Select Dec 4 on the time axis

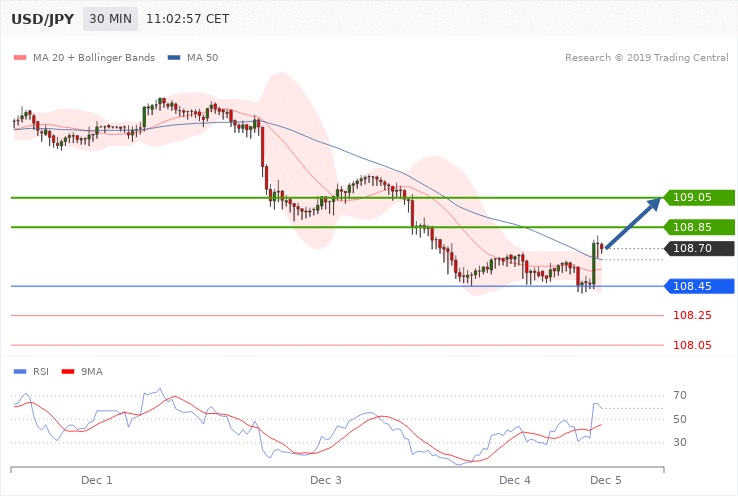(x=514, y=481)
